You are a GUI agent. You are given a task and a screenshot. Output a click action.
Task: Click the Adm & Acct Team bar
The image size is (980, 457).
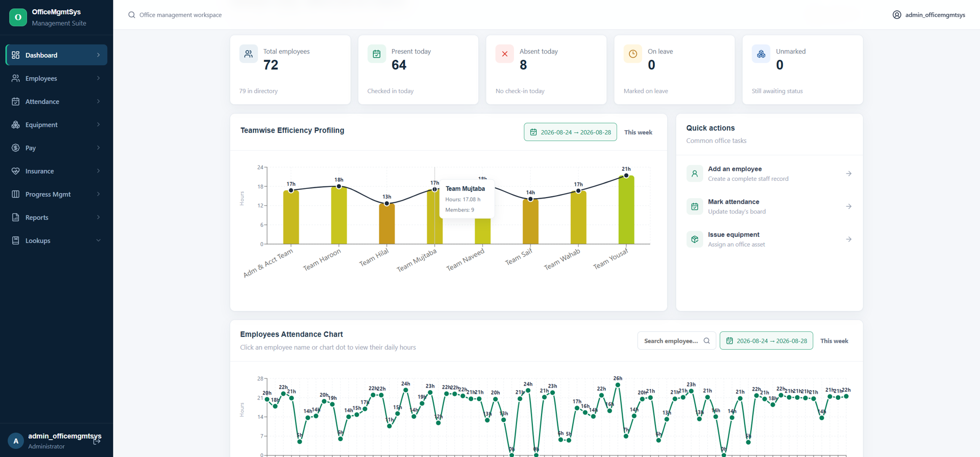point(291,217)
